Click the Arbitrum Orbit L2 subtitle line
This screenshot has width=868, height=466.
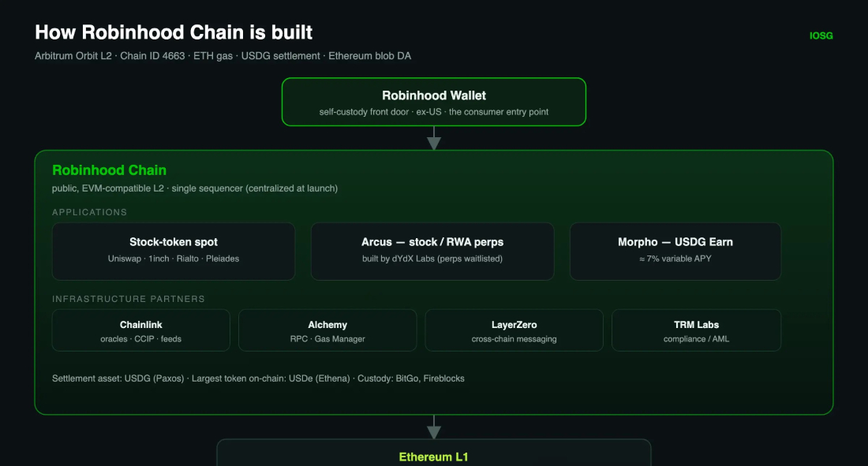tap(223, 56)
